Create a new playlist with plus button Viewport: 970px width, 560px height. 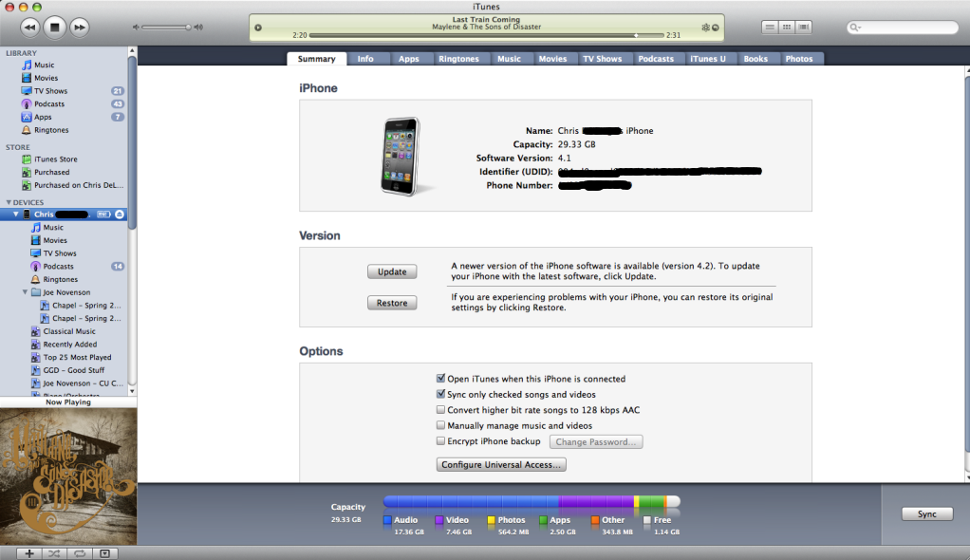pos(29,553)
